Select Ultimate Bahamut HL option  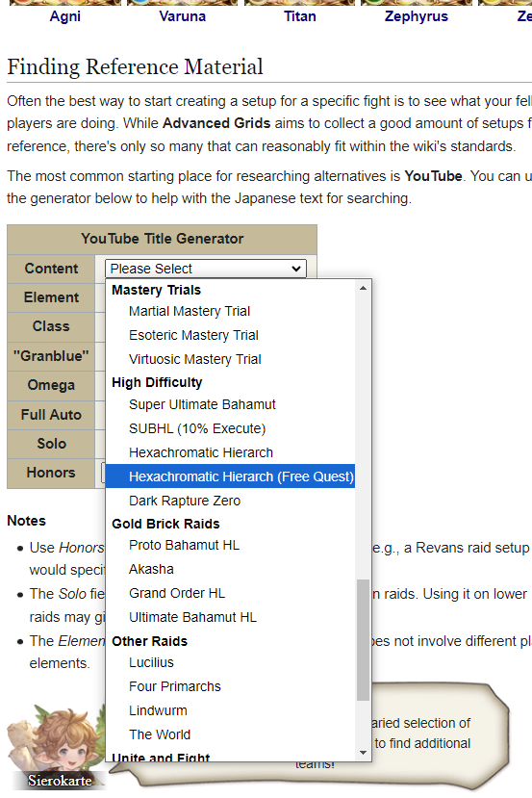(230, 617)
